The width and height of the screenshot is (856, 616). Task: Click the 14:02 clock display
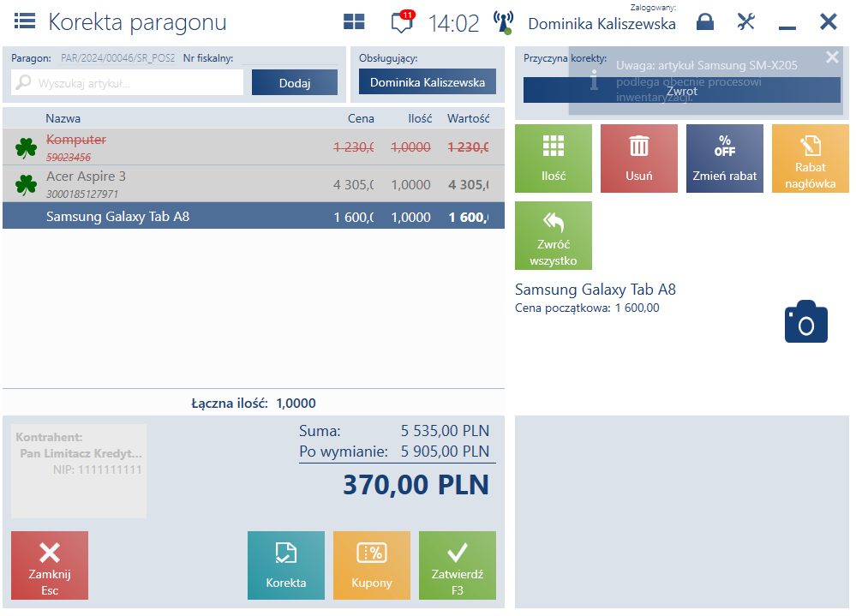click(453, 23)
